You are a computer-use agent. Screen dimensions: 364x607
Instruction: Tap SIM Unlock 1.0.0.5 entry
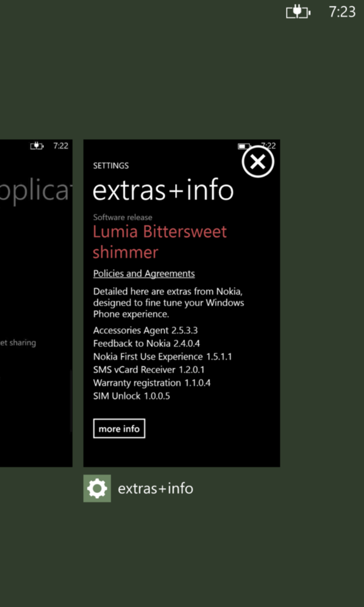(131, 396)
